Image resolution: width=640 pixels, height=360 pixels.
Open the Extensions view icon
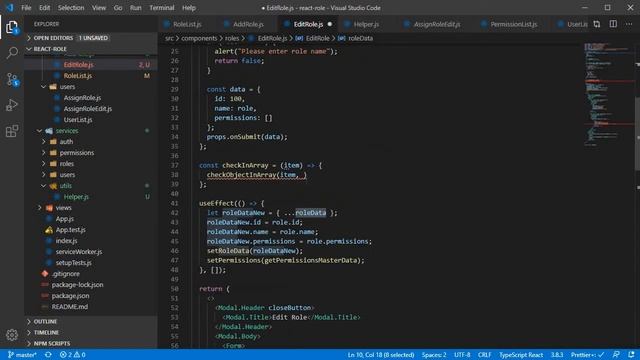pyautogui.click(x=12, y=131)
